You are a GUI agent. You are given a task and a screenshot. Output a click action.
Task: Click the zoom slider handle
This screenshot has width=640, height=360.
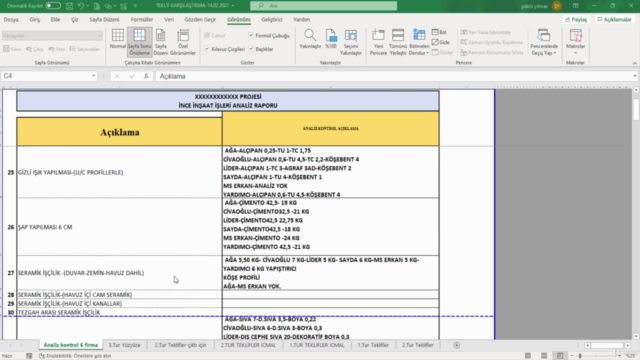click(x=580, y=356)
